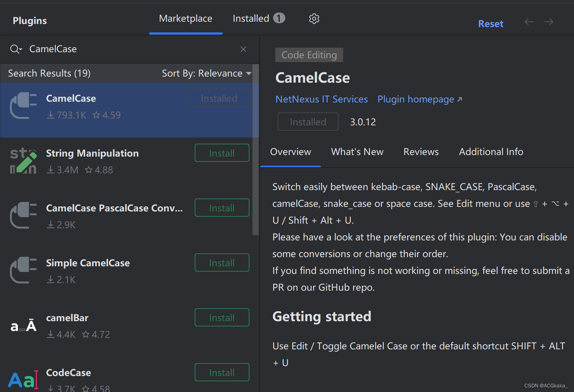Click the Getting started heading
This screenshot has height=392, width=574.
[x=322, y=317]
